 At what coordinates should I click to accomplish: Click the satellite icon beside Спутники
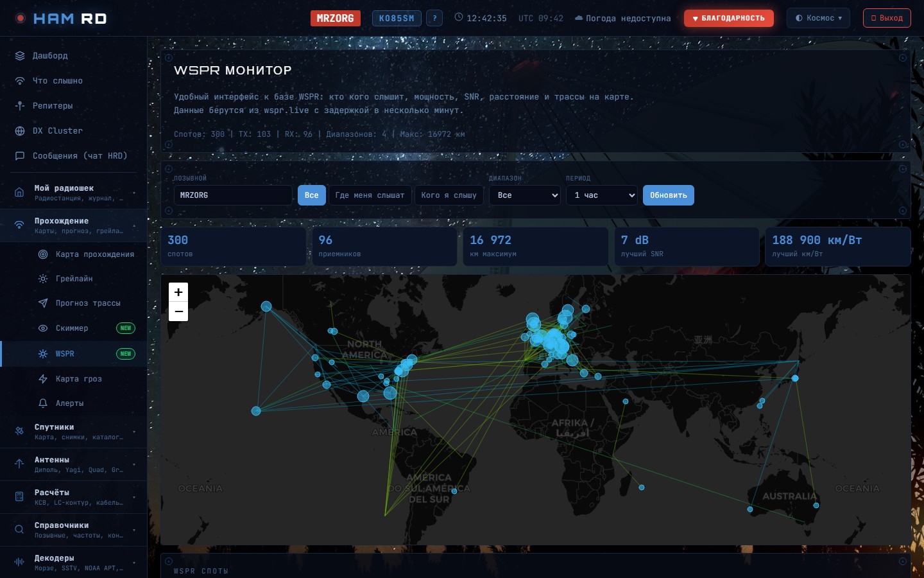[x=19, y=431]
